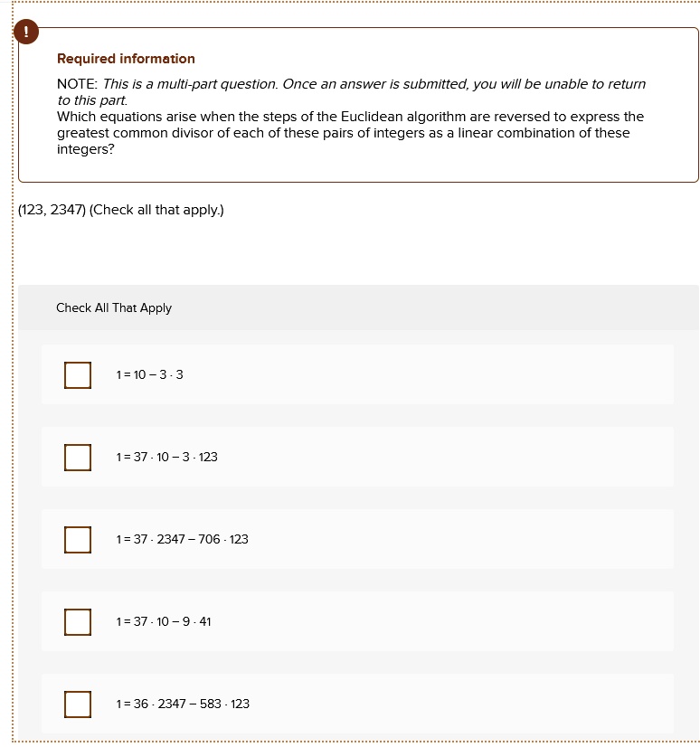Check the equation 1 = 37 · 10 − 3 · 123
Image resolution: width=700 pixels, height=747 pixels.
point(78,457)
